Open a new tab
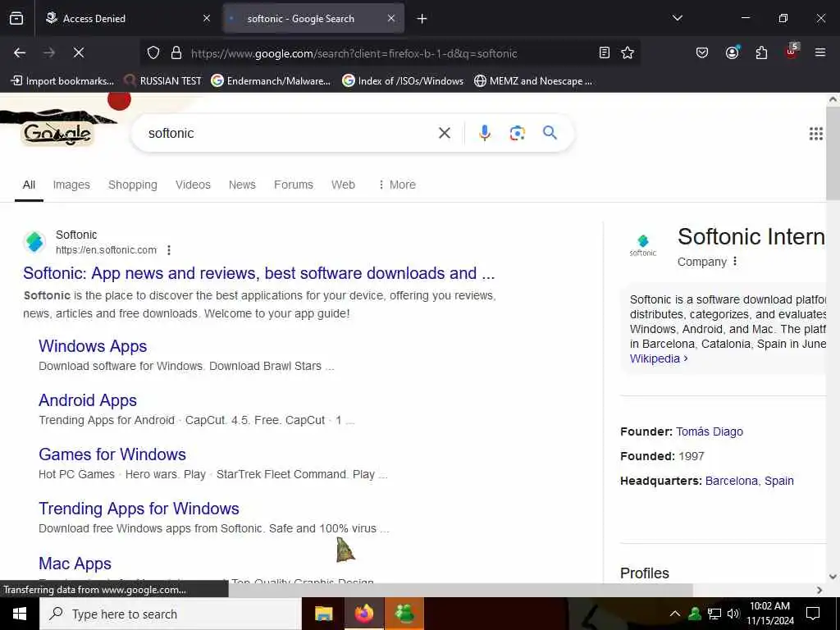The image size is (840, 630). 422,19
